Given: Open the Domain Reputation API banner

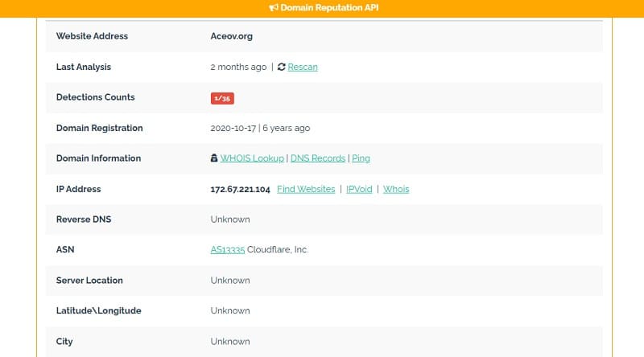Looking at the screenshot, I should [324, 7].
